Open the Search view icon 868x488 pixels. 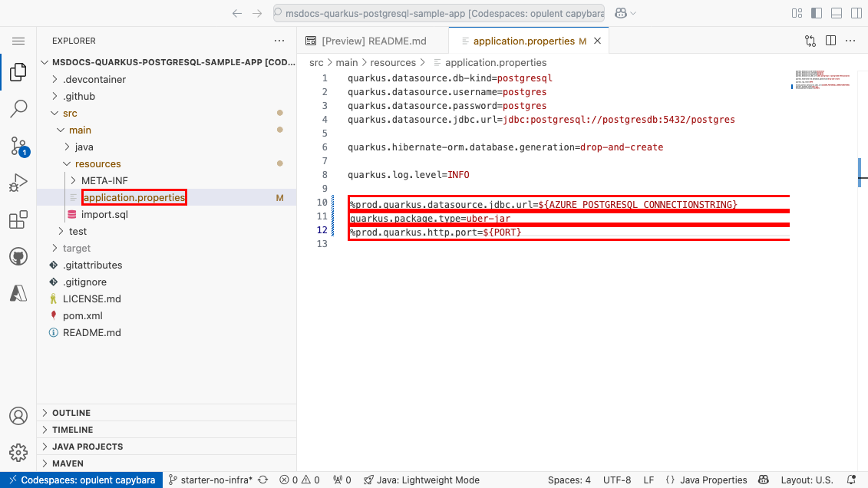coord(18,108)
